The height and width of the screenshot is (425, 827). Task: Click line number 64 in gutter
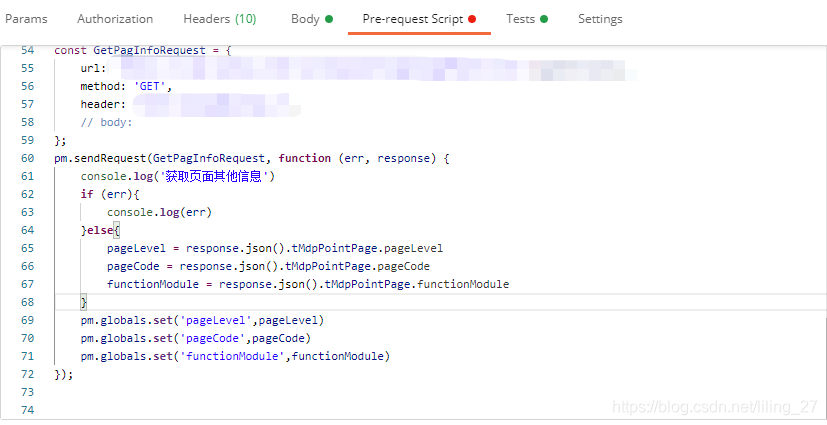[x=27, y=230]
